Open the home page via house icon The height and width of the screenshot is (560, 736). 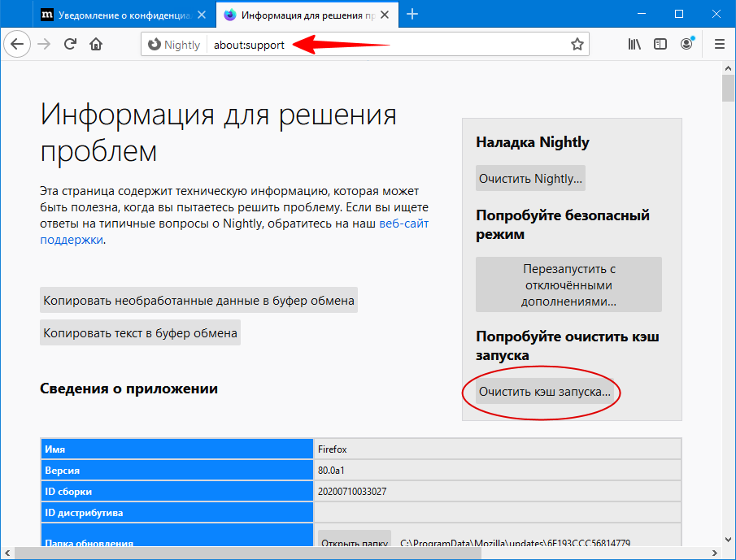(x=96, y=44)
